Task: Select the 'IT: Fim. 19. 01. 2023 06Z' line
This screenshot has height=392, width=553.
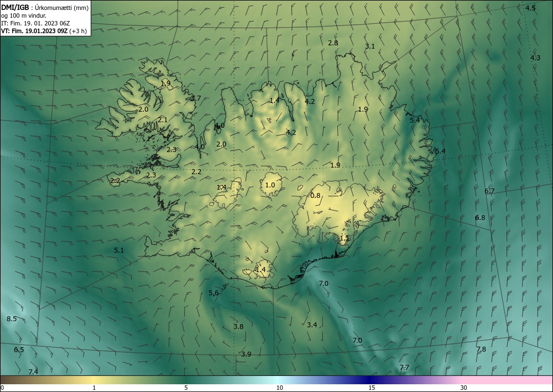Action: coord(35,23)
